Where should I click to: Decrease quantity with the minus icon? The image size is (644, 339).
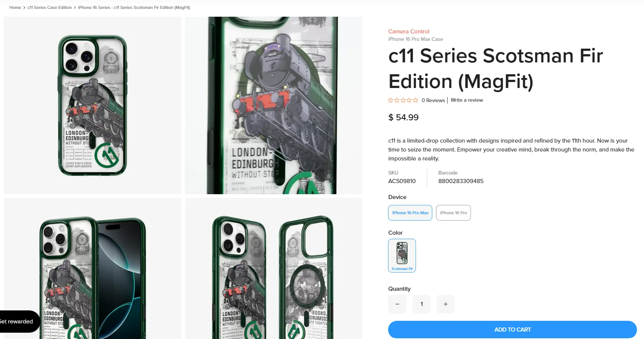[x=397, y=304]
